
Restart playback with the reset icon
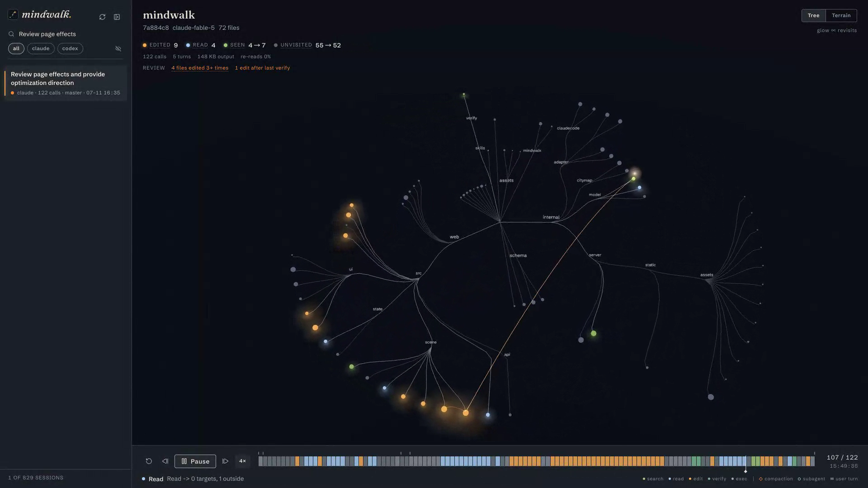(149, 461)
